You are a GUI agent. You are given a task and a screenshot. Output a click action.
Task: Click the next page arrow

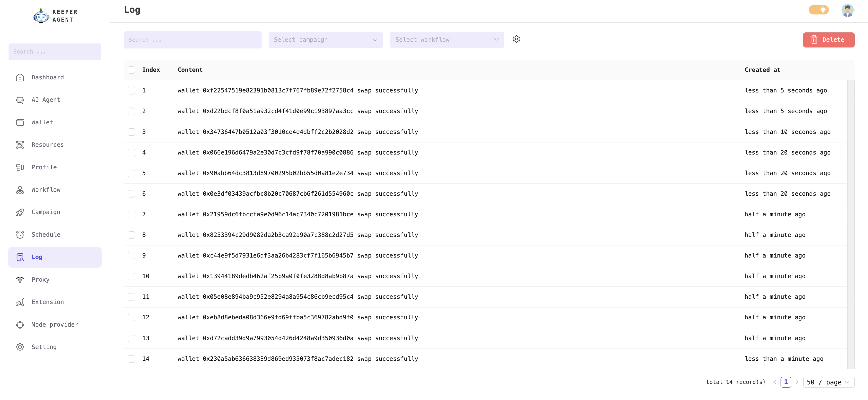[797, 382]
